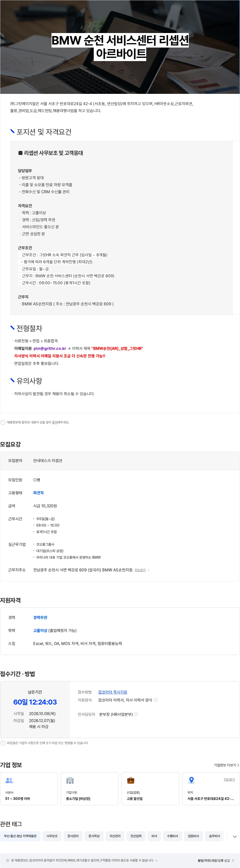Select the 송무비서 tag
240x868 pixels.
tap(214, 836)
